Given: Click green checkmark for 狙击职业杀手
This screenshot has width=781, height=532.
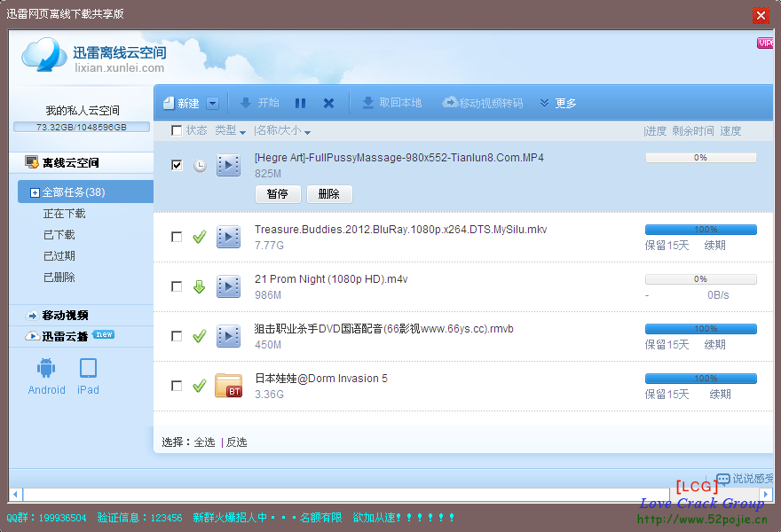Looking at the screenshot, I should pyautogui.click(x=200, y=336).
